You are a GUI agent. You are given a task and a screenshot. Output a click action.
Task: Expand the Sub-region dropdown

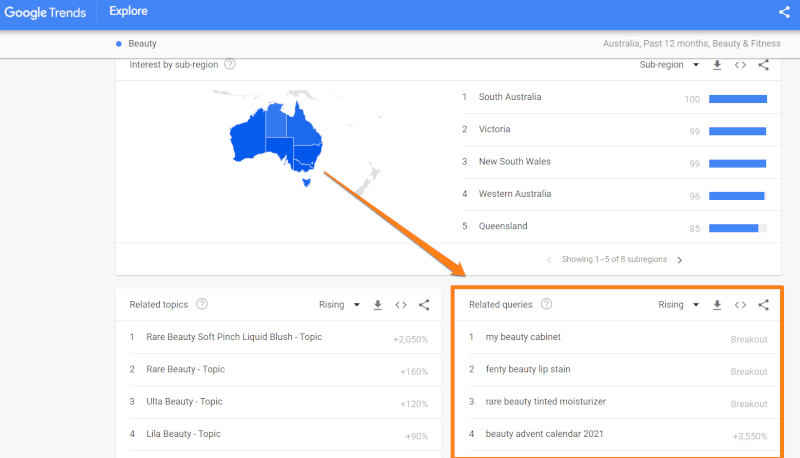coord(669,65)
